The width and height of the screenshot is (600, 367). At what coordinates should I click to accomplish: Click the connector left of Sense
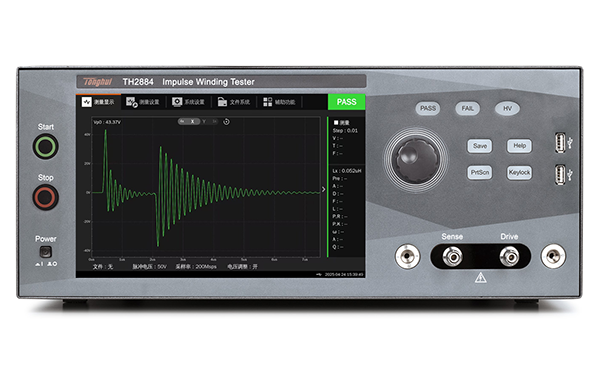[408, 256]
